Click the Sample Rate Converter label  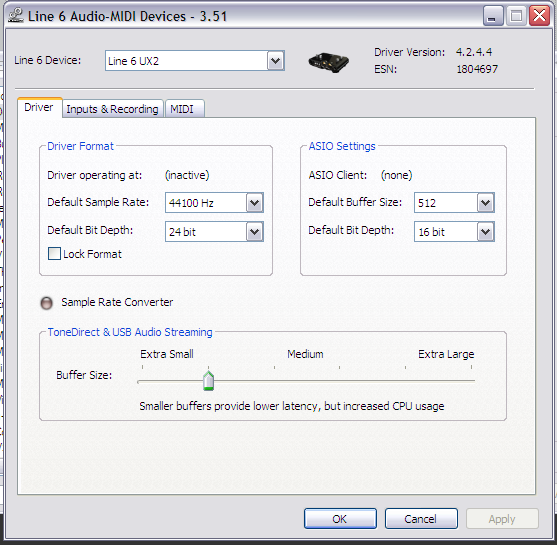[117, 302]
